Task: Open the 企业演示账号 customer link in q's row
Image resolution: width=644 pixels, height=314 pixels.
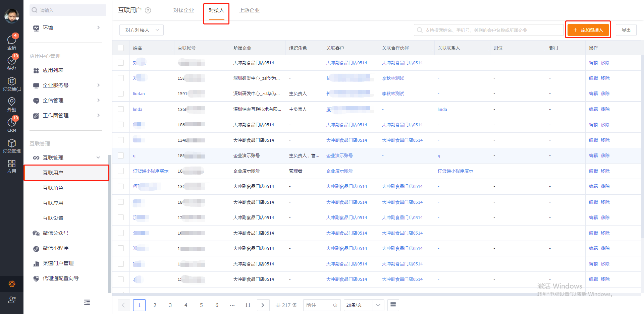Action: (339, 155)
